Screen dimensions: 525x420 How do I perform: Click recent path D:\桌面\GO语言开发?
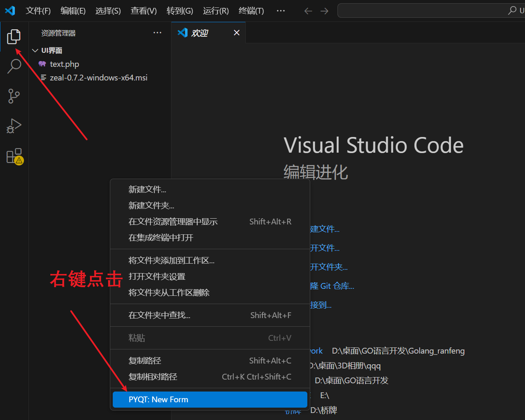tap(352, 380)
